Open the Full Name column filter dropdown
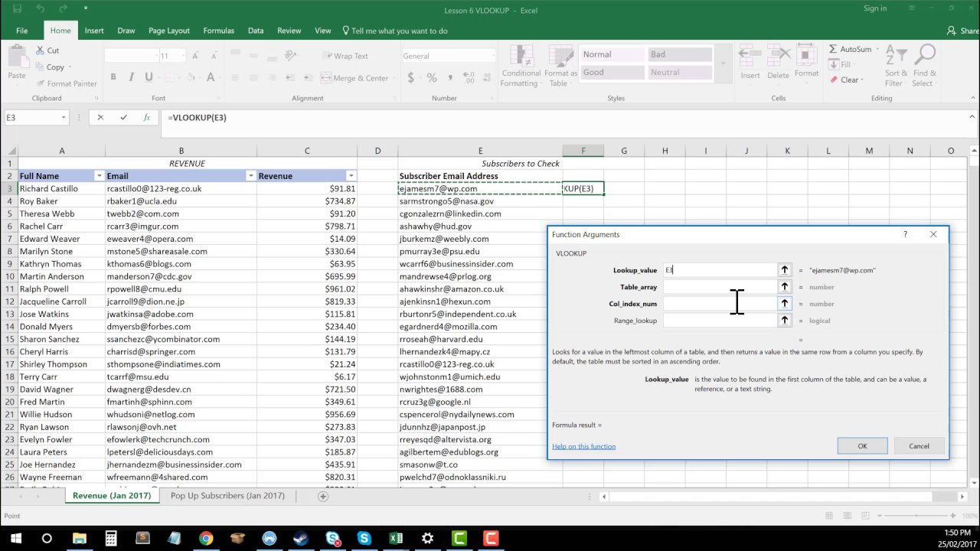This screenshot has height=551, width=980. tap(99, 176)
